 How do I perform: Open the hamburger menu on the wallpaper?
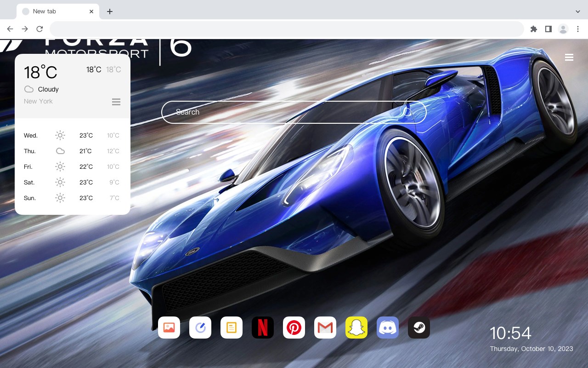pos(569,57)
